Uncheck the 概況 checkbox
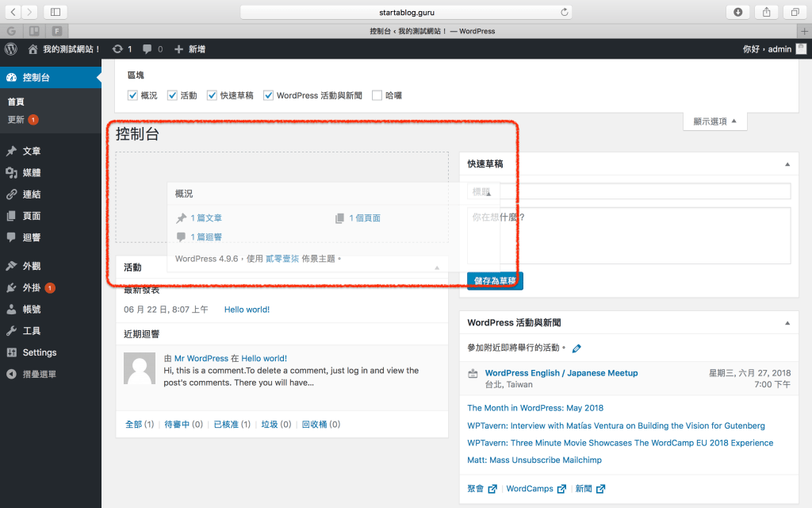This screenshot has width=812, height=508. click(x=132, y=95)
